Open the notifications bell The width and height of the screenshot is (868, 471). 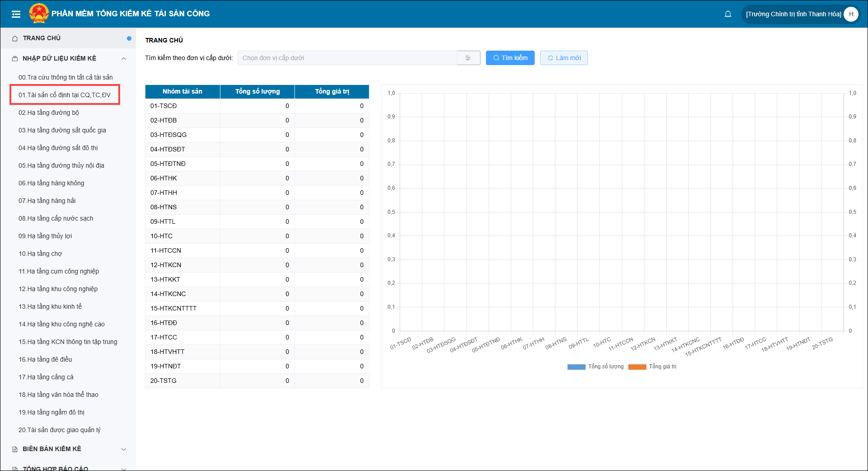point(728,14)
